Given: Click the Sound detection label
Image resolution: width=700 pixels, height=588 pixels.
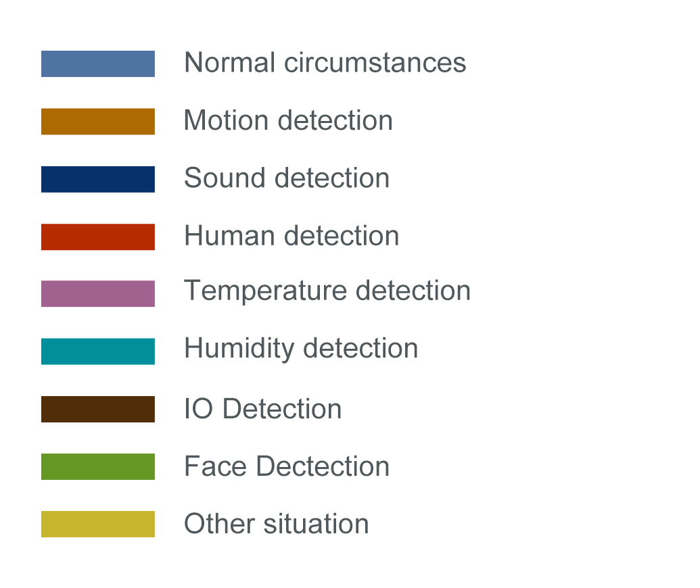Looking at the screenshot, I should tap(287, 178).
